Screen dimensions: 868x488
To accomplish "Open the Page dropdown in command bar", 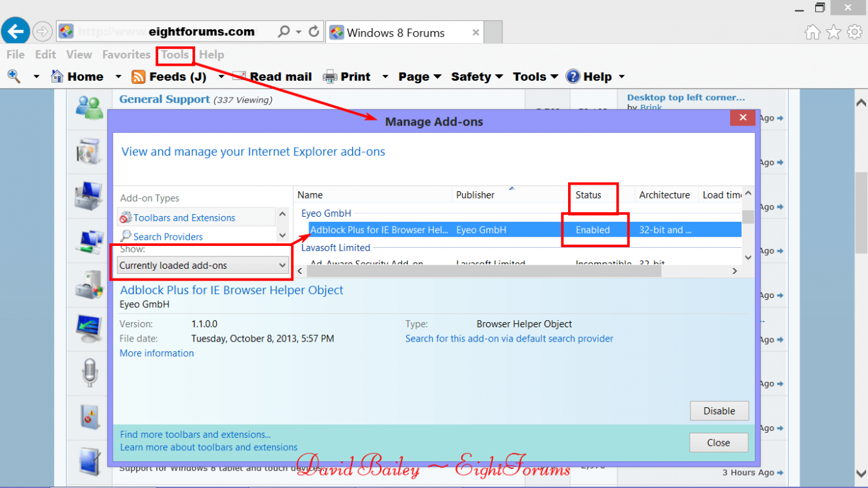I will [420, 77].
